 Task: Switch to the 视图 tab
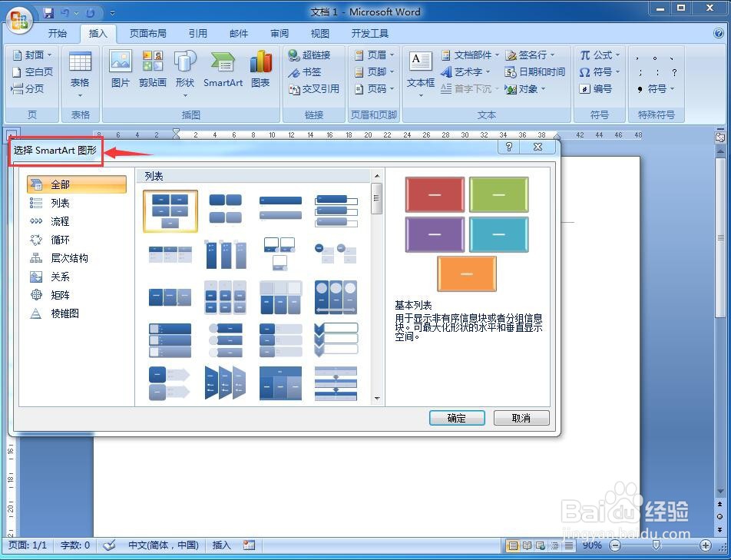319,33
